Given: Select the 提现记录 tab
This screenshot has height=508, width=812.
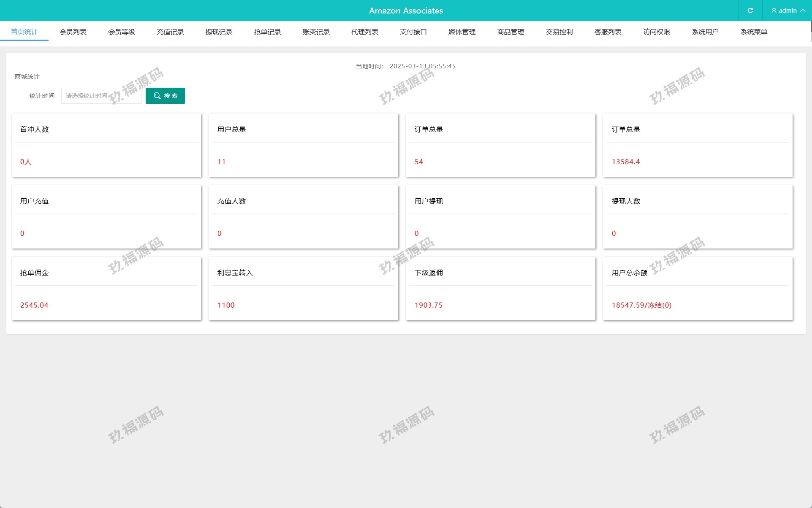Looking at the screenshot, I should [219, 32].
